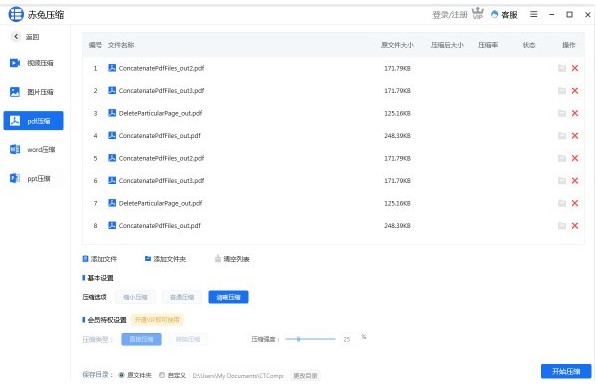
Task: Open output folder for row 1
Action: pyautogui.click(x=562, y=68)
